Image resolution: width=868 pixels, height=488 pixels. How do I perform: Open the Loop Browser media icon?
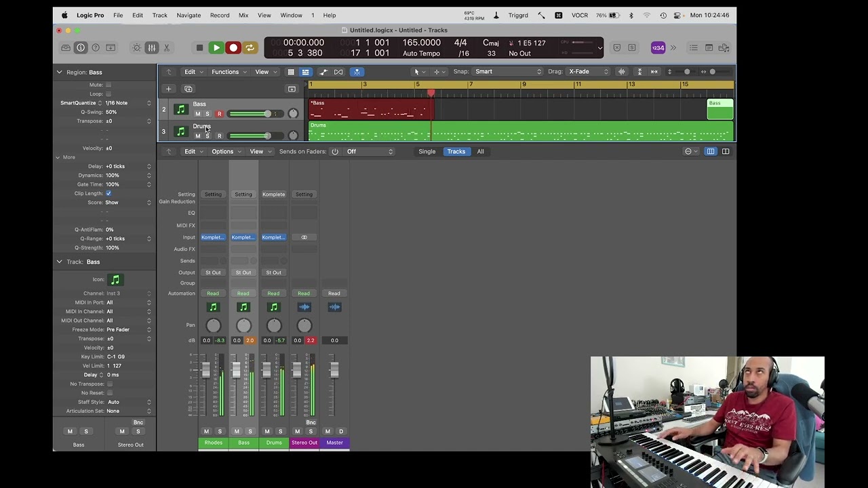point(724,47)
